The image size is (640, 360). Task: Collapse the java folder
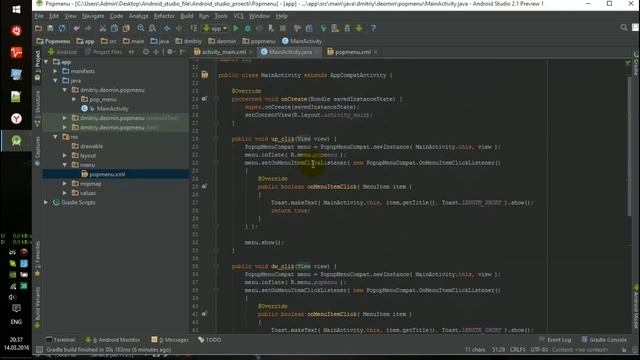coord(56,80)
